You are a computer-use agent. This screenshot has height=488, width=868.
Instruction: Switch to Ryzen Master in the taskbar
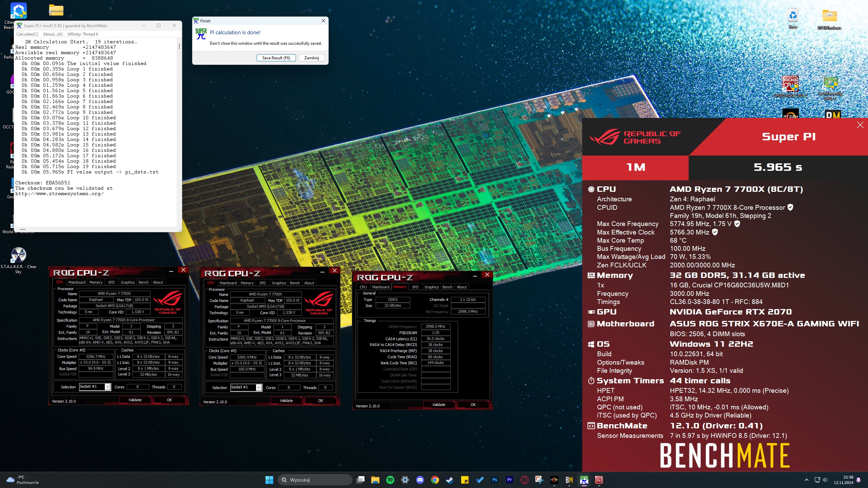click(x=554, y=480)
